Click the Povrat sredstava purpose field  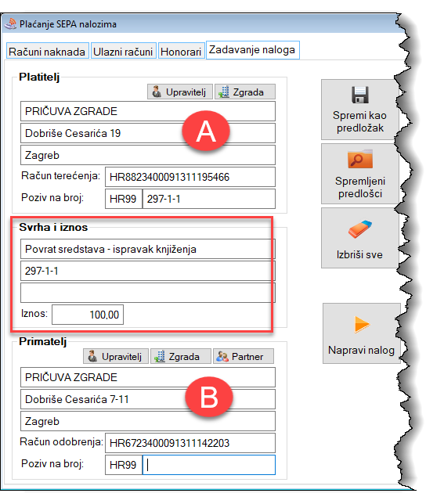pos(148,249)
